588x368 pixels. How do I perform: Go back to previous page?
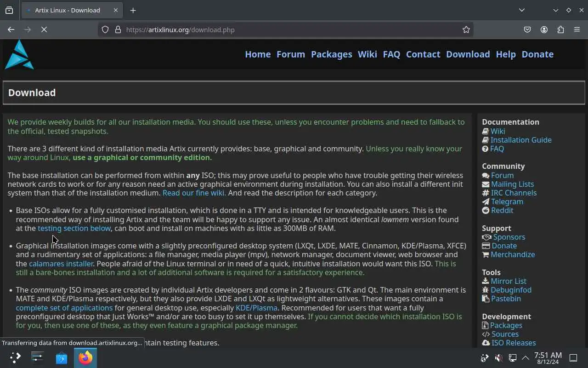pyautogui.click(x=11, y=29)
